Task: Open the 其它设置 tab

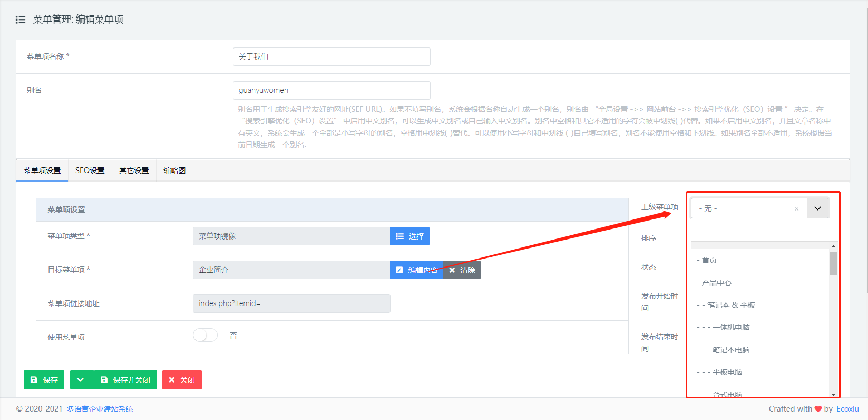Action: (134, 170)
